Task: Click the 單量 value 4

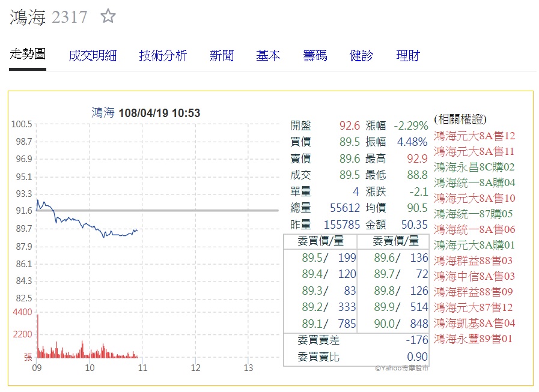Action: (x=356, y=191)
